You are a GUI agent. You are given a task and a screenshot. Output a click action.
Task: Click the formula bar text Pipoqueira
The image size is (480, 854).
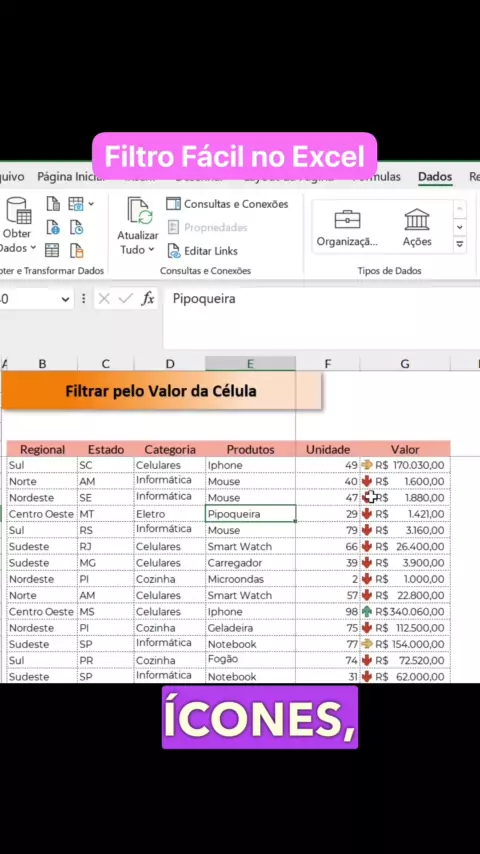tap(204, 298)
